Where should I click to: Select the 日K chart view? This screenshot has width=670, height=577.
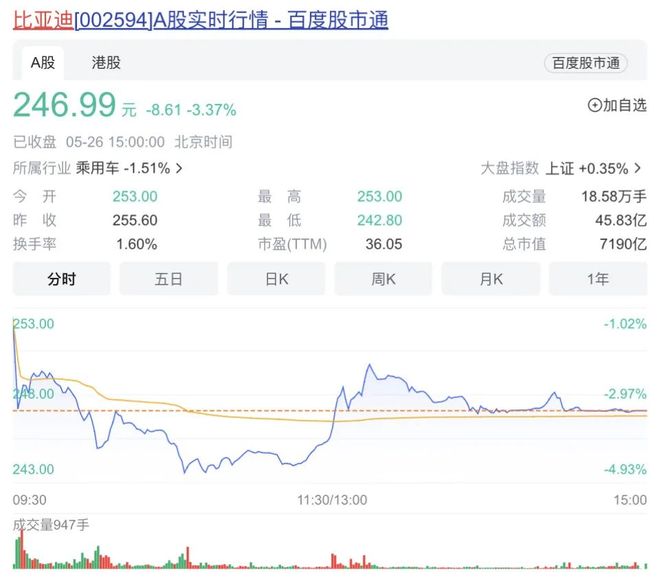[x=276, y=279]
